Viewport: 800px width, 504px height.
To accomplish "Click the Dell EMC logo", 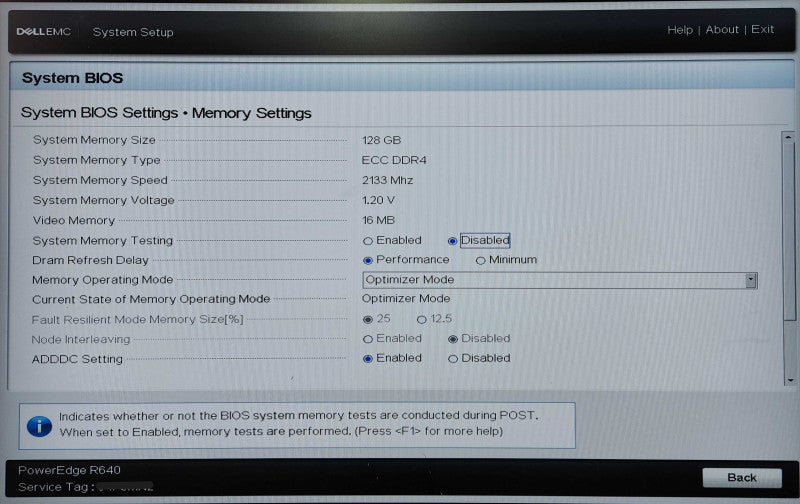I will click(43, 32).
